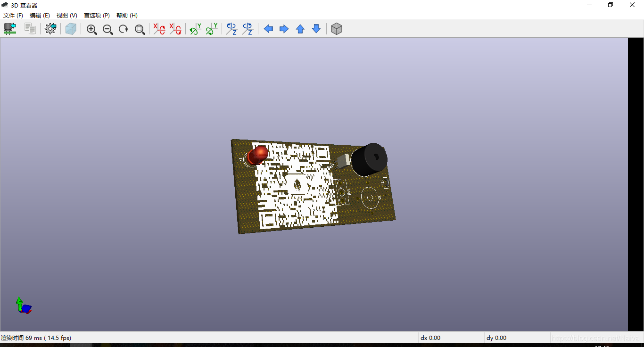Zoom in with magnifier plus icon
644x347 pixels.
point(92,29)
